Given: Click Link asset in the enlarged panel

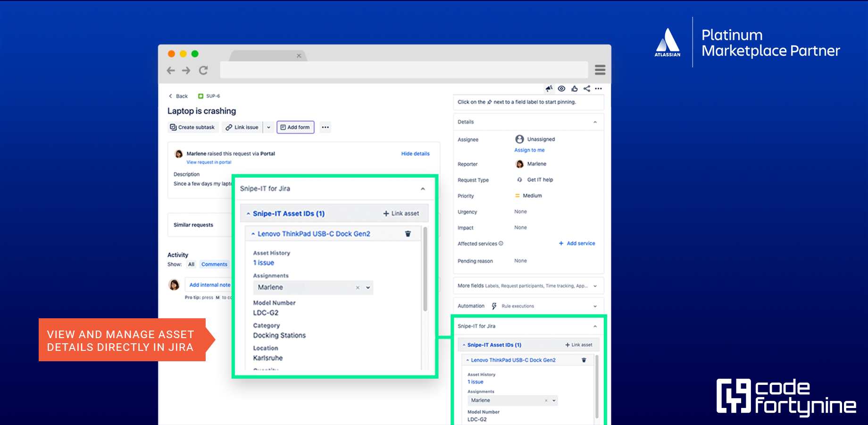Looking at the screenshot, I should pyautogui.click(x=401, y=213).
